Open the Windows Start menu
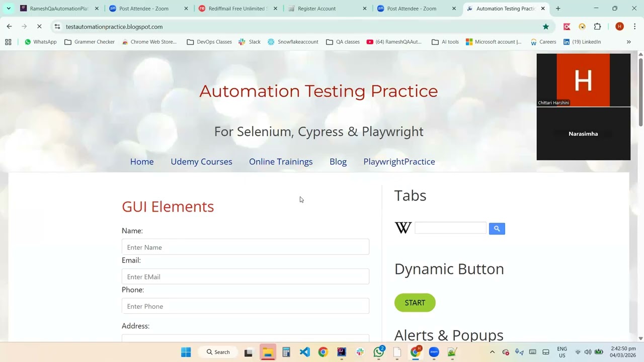The width and height of the screenshot is (644, 362). pyautogui.click(x=186, y=352)
